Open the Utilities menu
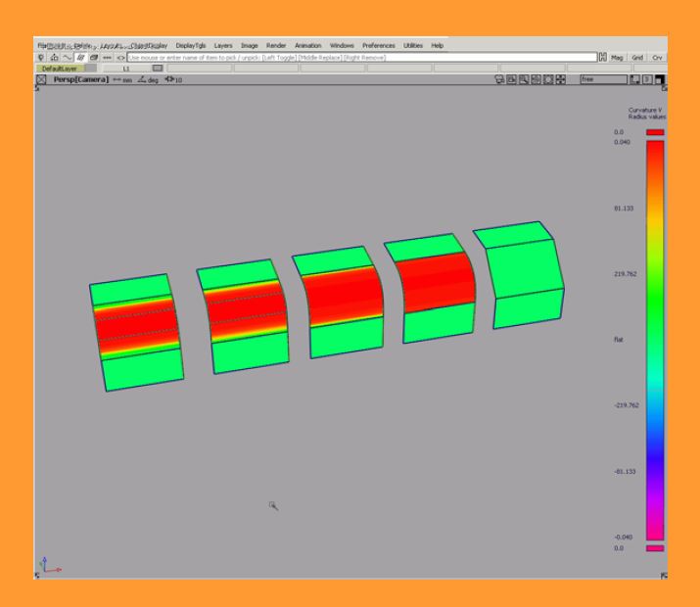The height and width of the screenshot is (607, 700). (x=413, y=45)
